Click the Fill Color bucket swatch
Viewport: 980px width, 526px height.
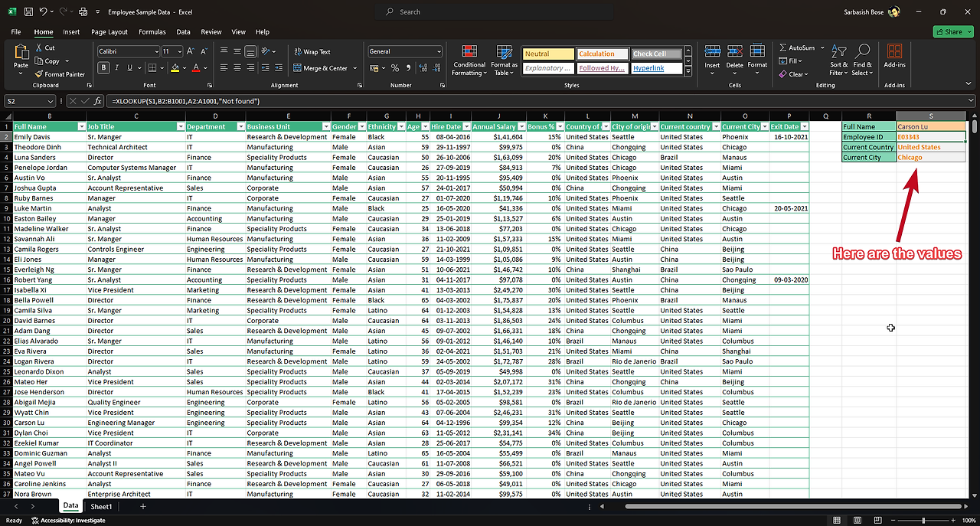tap(175, 68)
